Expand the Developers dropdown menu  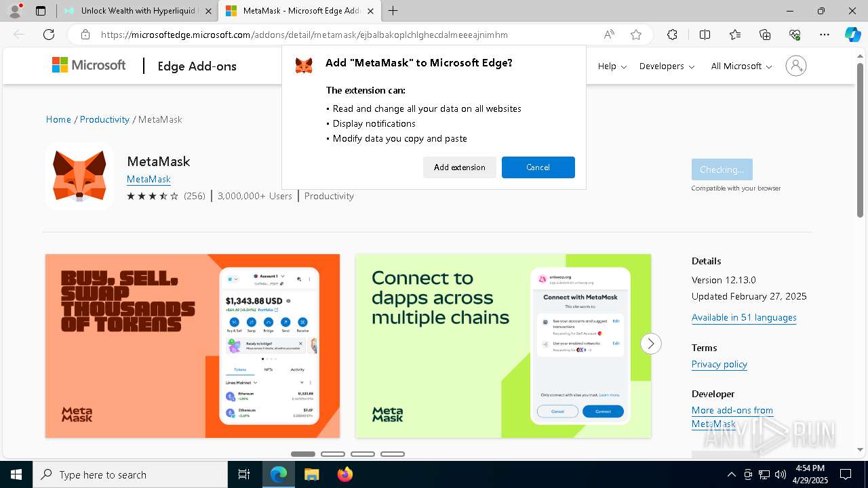(x=667, y=66)
